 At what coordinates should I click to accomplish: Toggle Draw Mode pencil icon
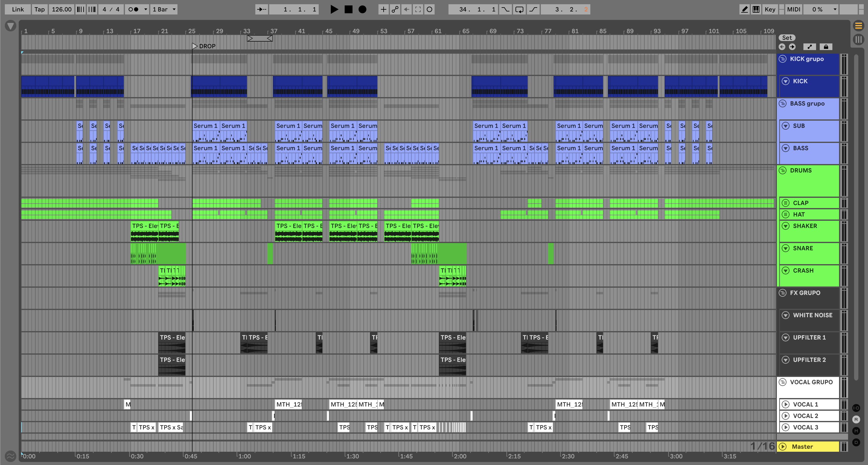pyautogui.click(x=744, y=9)
